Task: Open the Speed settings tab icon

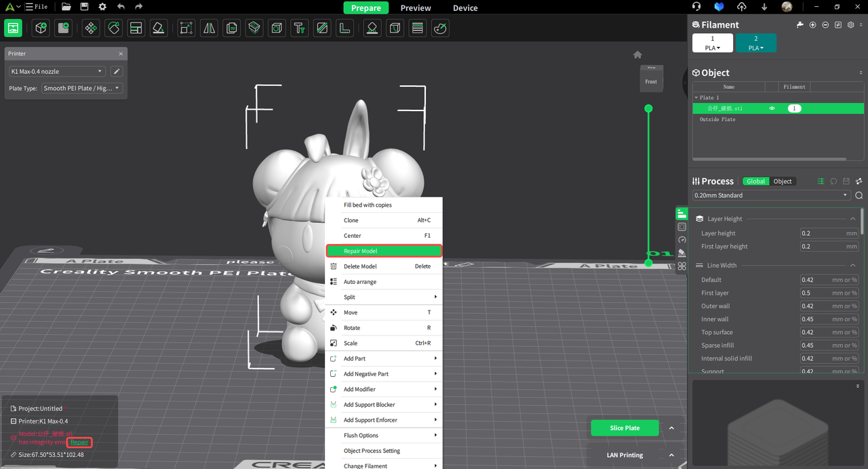Action: [x=682, y=240]
